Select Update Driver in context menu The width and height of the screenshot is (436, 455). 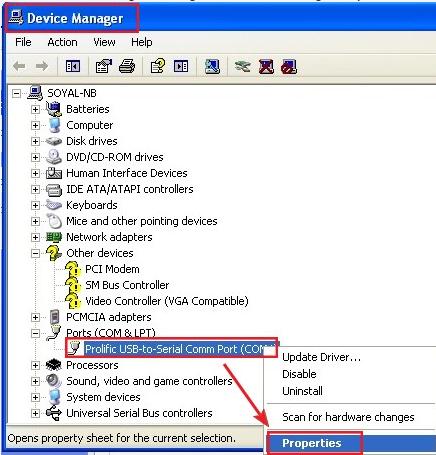[321, 357]
